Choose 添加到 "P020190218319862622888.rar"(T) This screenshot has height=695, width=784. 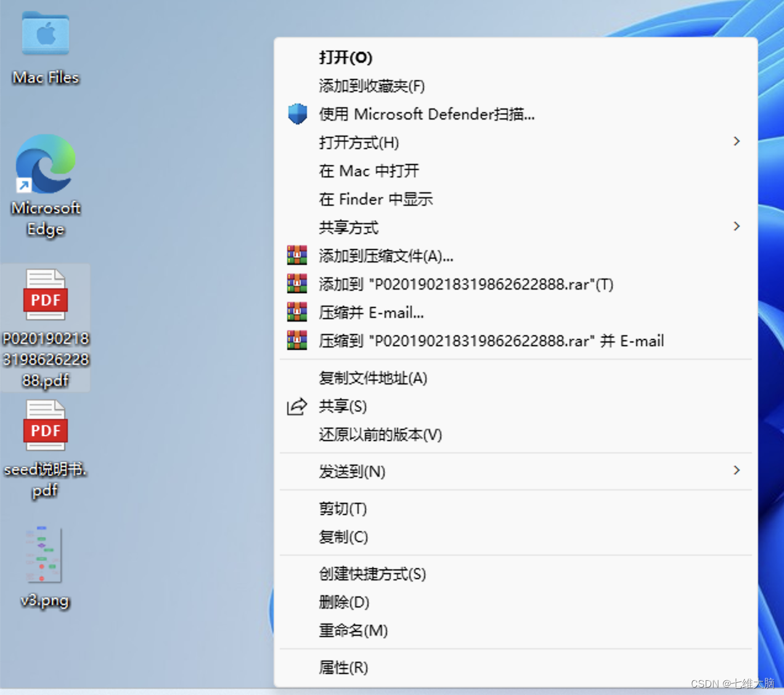click(x=516, y=284)
